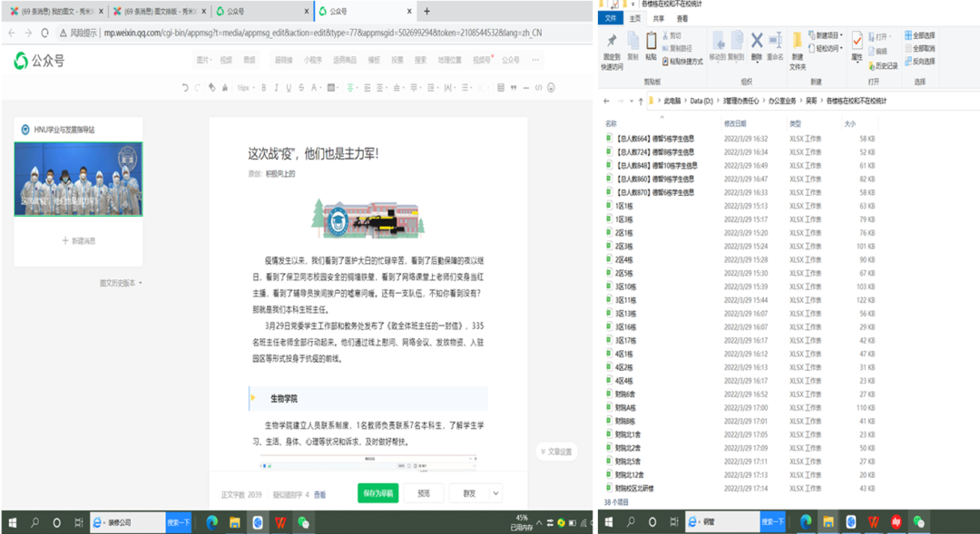This screenshot has height=534, width=980.
Task: Click Select All in Explorer ribbon
Action: (x=920, y=36)
